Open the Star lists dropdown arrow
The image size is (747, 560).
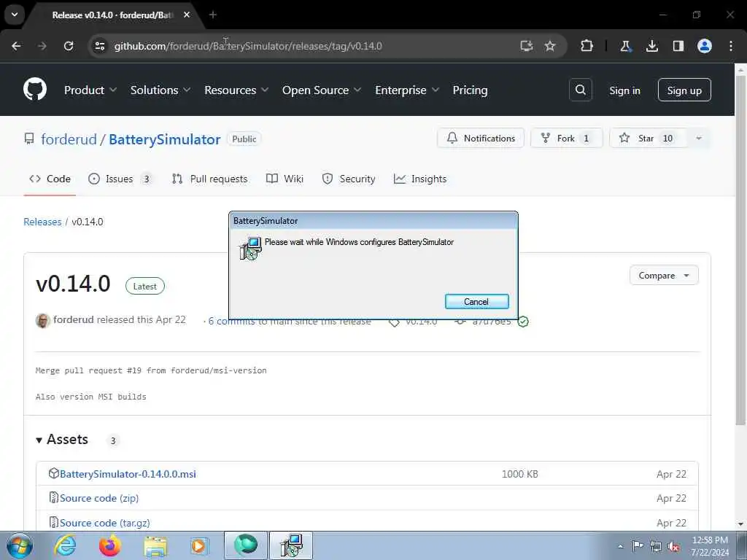pos(699,138)
